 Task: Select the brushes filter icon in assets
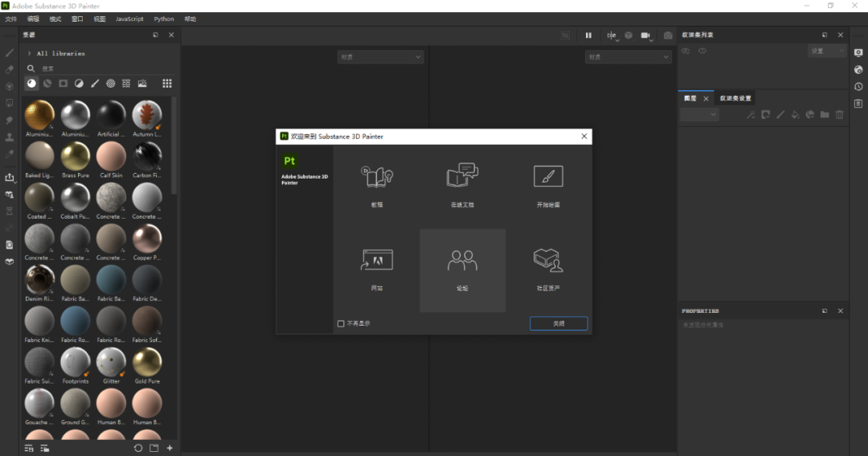(x=95, y=84)
